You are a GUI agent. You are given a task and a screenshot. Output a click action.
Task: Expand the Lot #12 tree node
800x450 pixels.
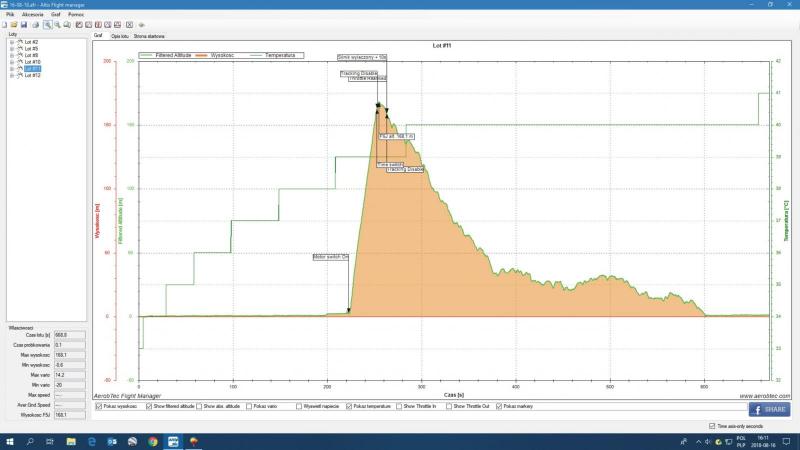click(x=11, y=75)
